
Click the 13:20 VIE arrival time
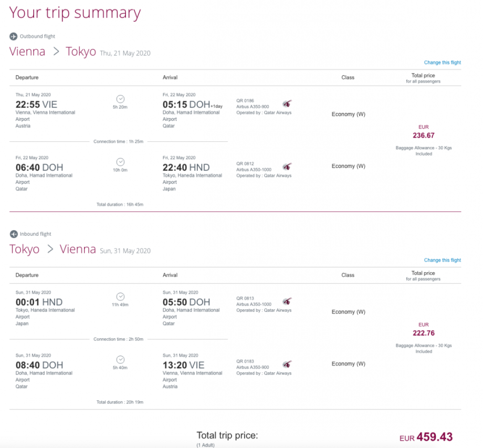[x=183, y=365]
